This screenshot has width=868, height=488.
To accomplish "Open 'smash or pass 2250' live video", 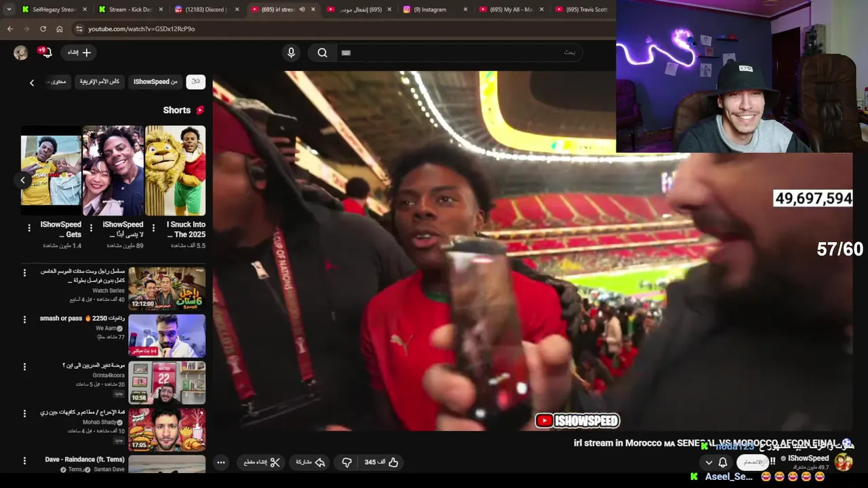I will pyautogui.click(x=167, y=335).
